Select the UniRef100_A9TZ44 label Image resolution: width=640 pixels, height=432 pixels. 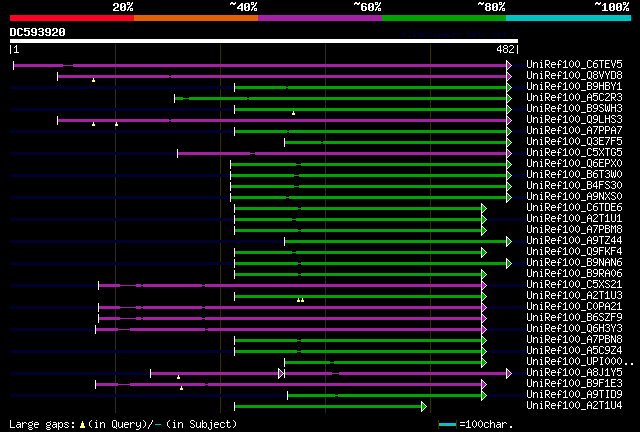(574, 241)
